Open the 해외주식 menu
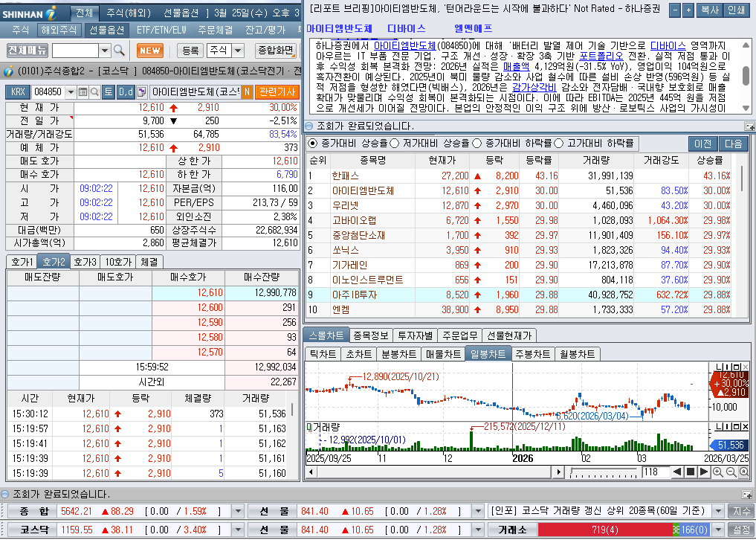 [x=59, y=30]
